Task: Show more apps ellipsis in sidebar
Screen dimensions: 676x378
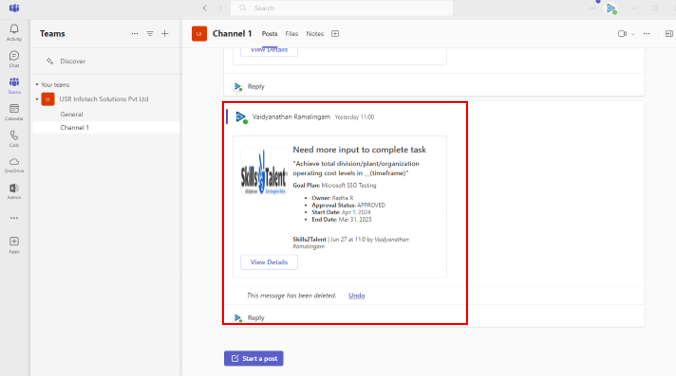Action: (14, 218)
